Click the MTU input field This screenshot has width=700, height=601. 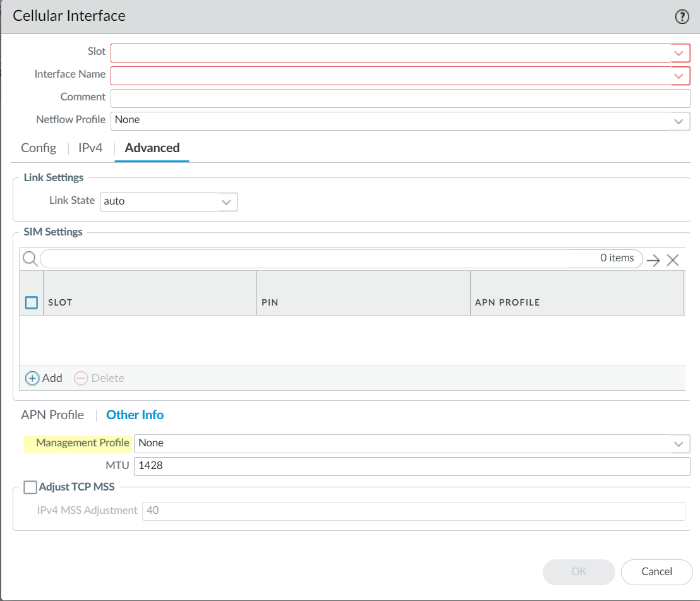pos(411,467)
